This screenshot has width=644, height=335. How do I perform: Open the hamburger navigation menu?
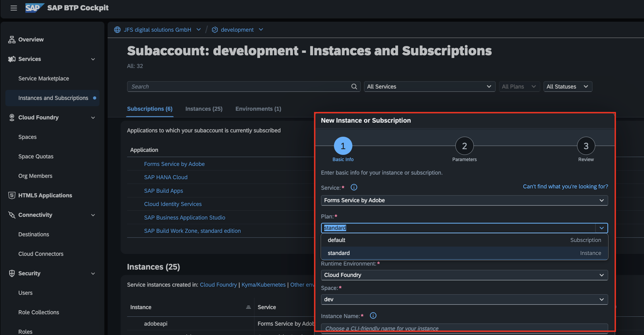point(14,8)
